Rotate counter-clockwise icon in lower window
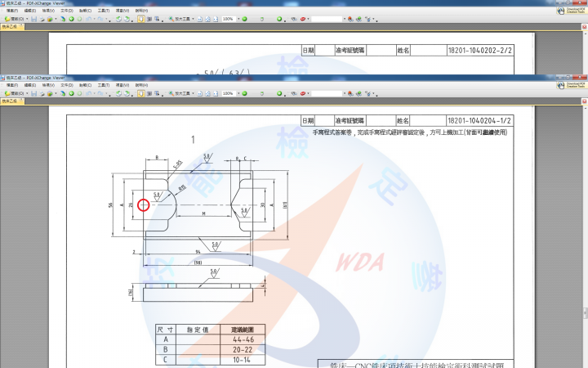The image size is (588, 368). 118,93
